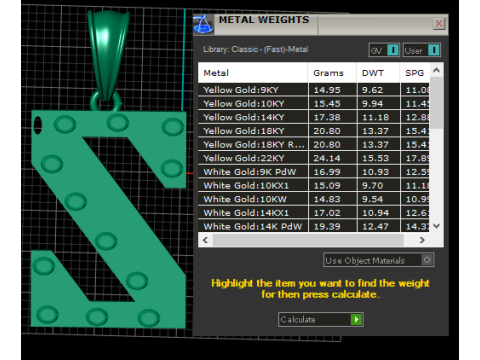Select the Yellow Gold:18KY R... row
Image resolution: width=480 pixels, height=360 pixels.
[x=314, y=145]
